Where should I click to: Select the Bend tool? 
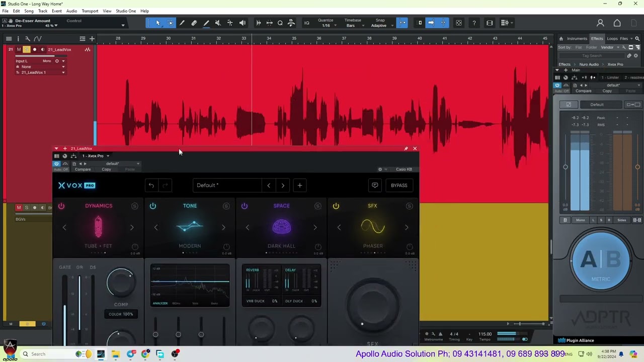pyautogui.click(x=230, y=23)
